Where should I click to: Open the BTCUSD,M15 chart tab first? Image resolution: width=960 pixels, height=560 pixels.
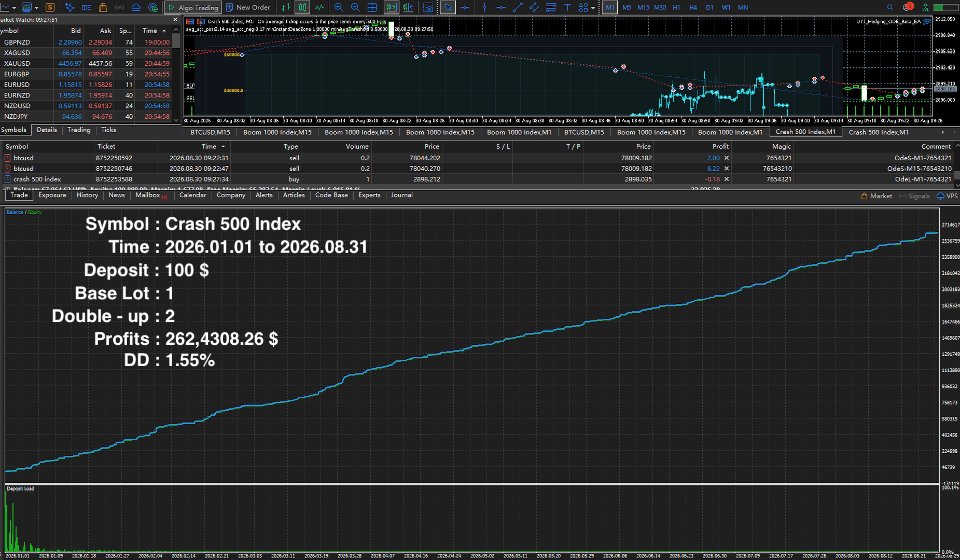[210, 132]
